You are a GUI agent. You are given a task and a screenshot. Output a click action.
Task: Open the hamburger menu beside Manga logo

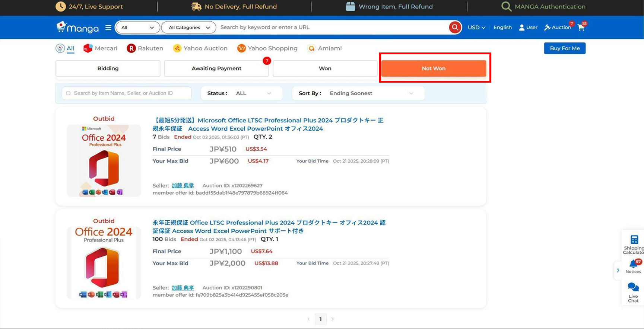click(108, 27)
